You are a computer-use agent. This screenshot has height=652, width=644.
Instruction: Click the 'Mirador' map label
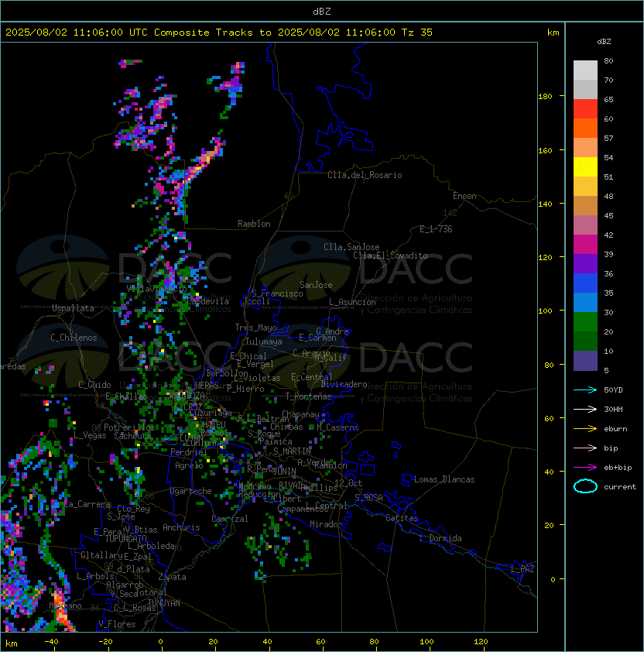(326, 524)
